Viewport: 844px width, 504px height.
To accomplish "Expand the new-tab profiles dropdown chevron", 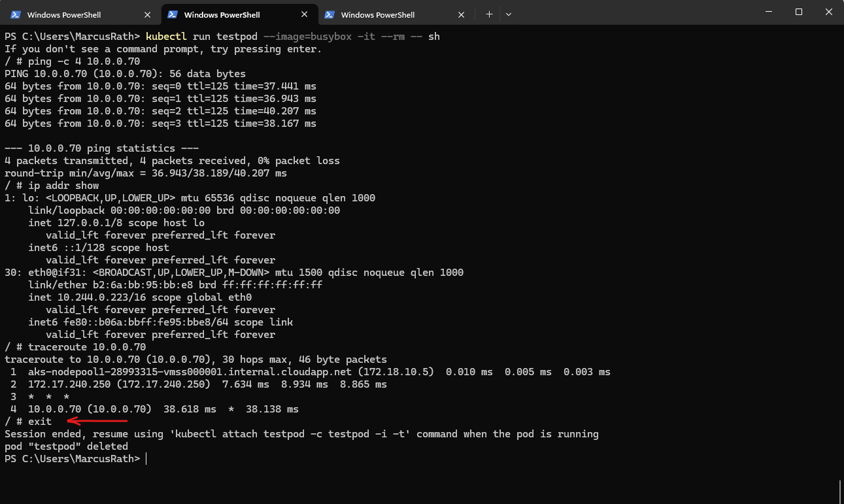I will [509, 14].
